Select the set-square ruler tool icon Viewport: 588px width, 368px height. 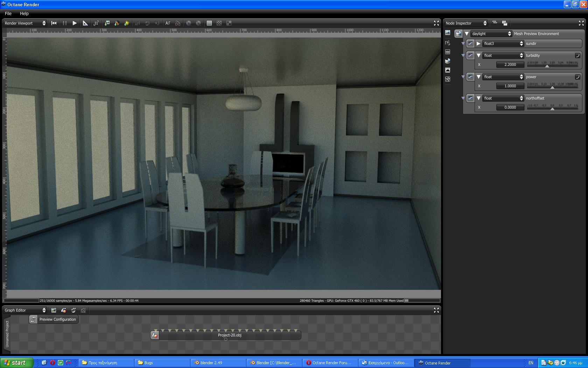85,23
